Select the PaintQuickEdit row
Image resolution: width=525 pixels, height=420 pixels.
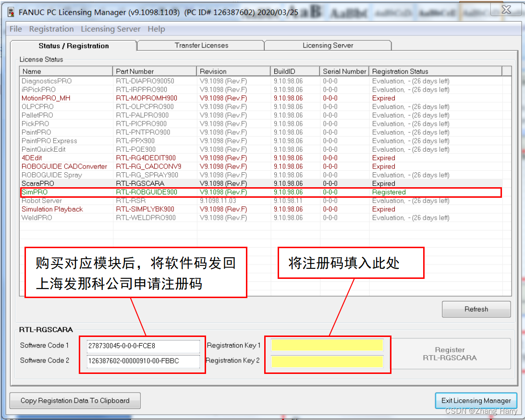coord(261,149)
